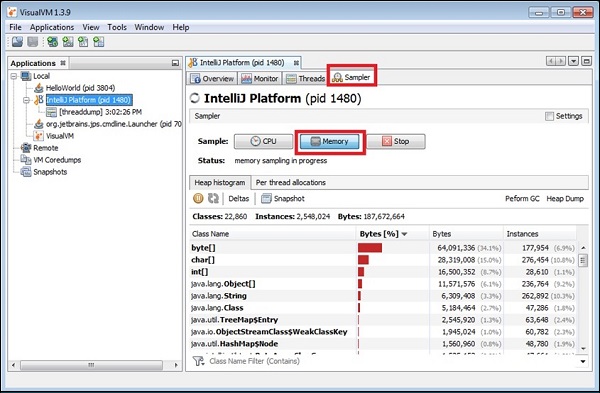Collapse the Local tree node
This screenshot has height=393, width=600.
pos(14,76)
